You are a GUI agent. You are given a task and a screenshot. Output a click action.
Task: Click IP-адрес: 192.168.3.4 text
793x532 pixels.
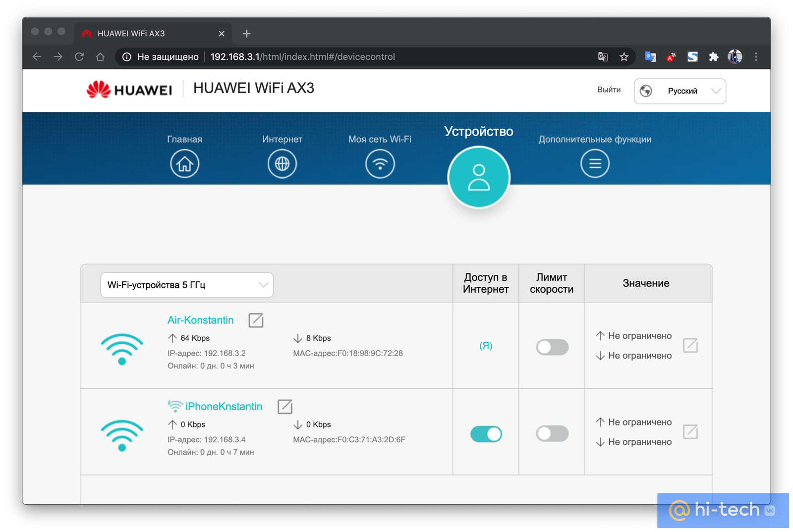[206, 439]
